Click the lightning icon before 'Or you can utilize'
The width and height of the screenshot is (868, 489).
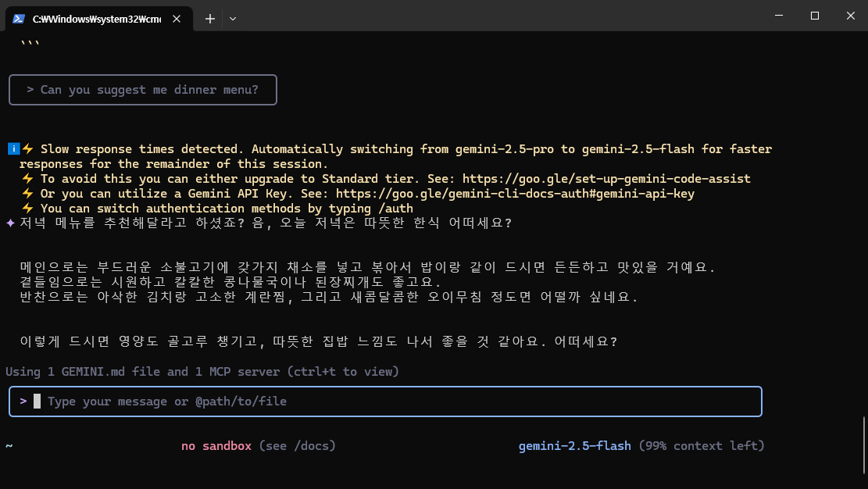tap(27, 194)
